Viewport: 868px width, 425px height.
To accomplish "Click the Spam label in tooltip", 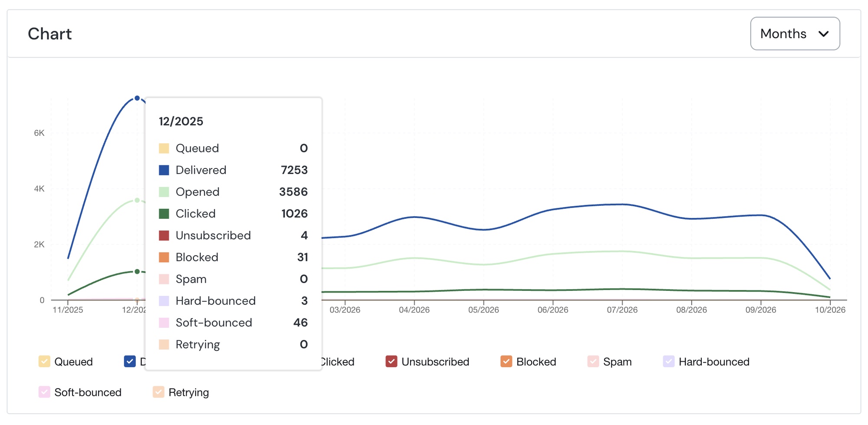I will pyautogui.click(x=191, y=279).
